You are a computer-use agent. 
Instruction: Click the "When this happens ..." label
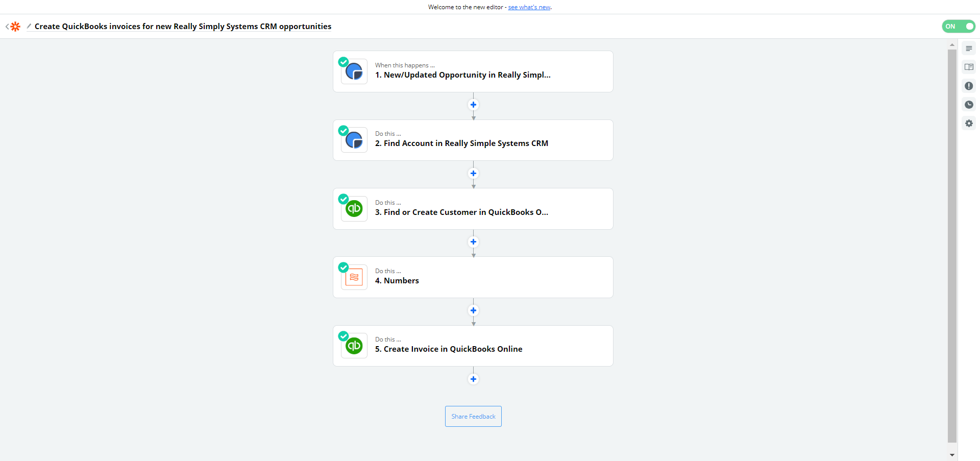[405, 65]
